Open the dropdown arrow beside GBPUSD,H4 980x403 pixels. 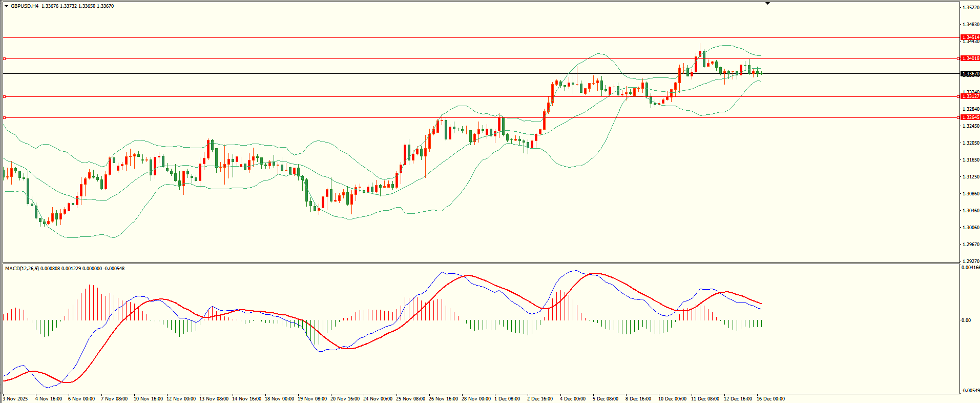pyautogui.click(x=6, y=6)
